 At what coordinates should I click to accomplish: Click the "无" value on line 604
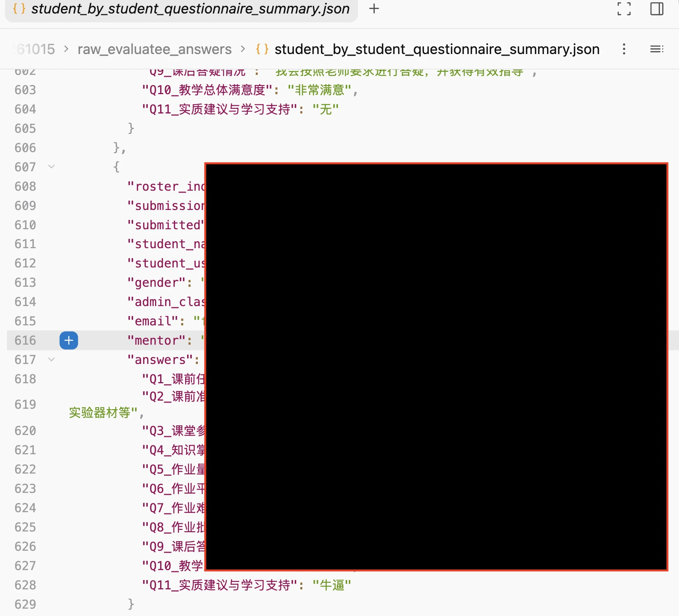(x=326, y=109)
